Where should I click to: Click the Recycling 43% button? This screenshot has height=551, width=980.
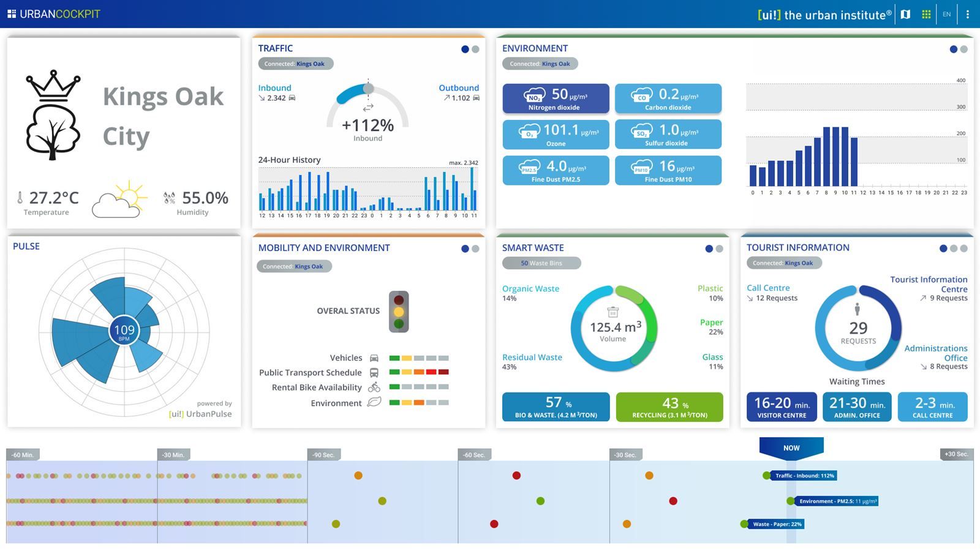(x=669, y=407)
